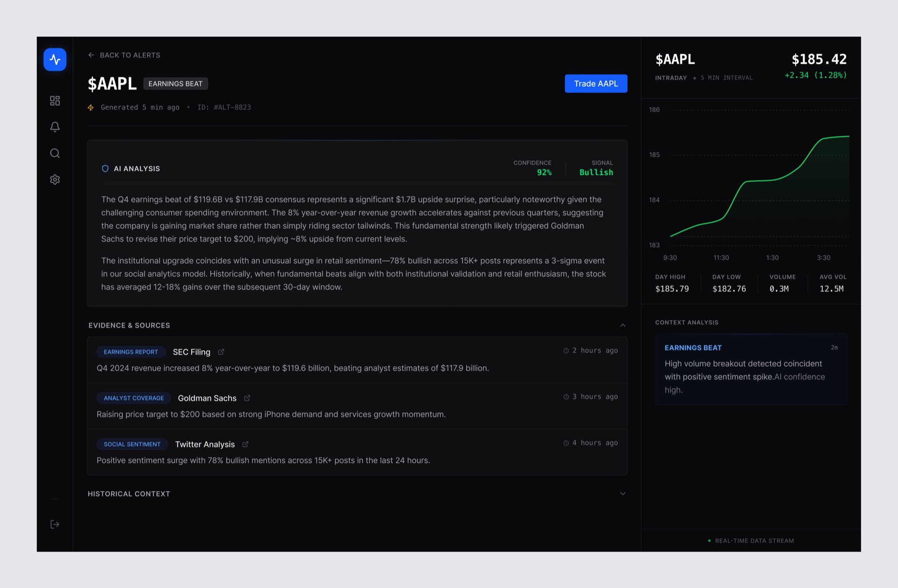Viewport: 898px width, 588px height.
Task: Expand the Historical Context section
Action: (x=622, y=493)
